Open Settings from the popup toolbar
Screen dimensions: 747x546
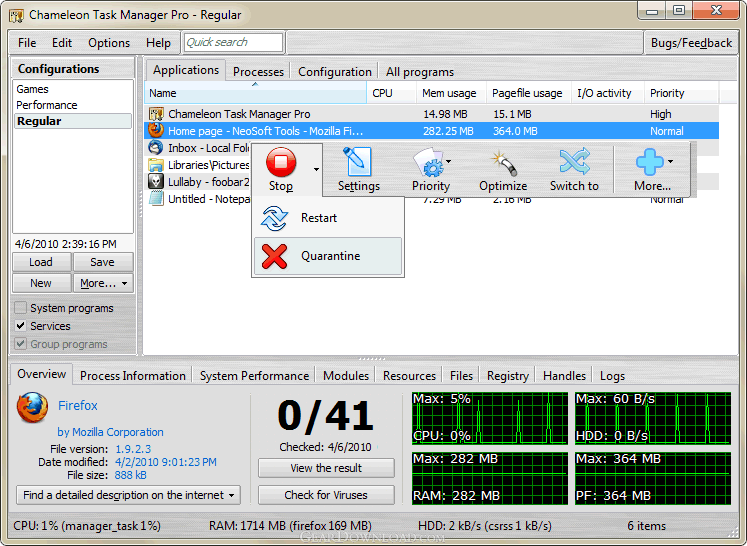click(357, 162)
